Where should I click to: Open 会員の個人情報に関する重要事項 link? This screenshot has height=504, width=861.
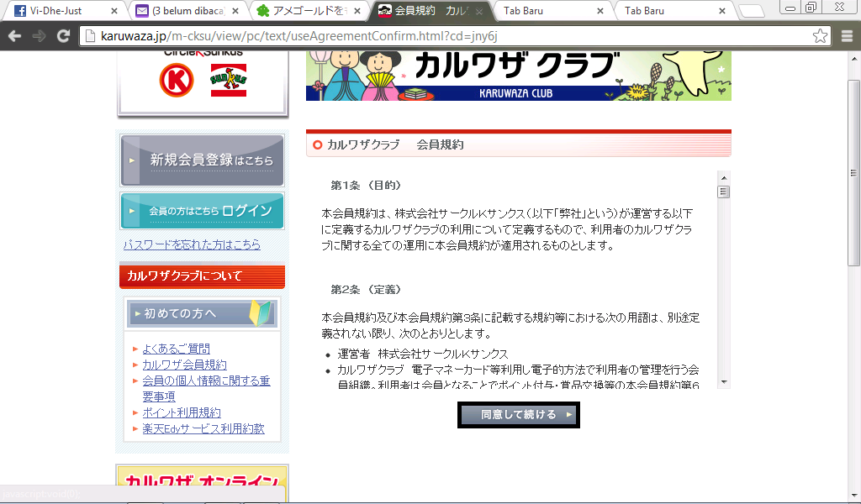[x=206, y=388]
